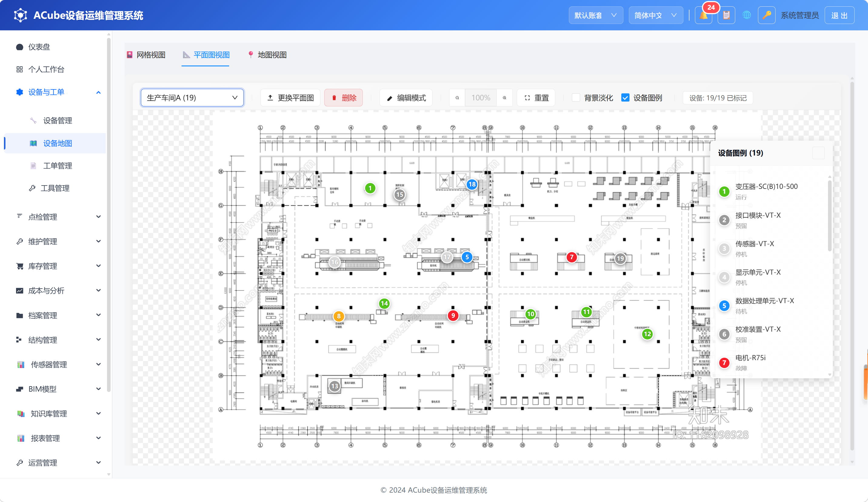Click the 100% zoom level field

[x=481, y=98]
